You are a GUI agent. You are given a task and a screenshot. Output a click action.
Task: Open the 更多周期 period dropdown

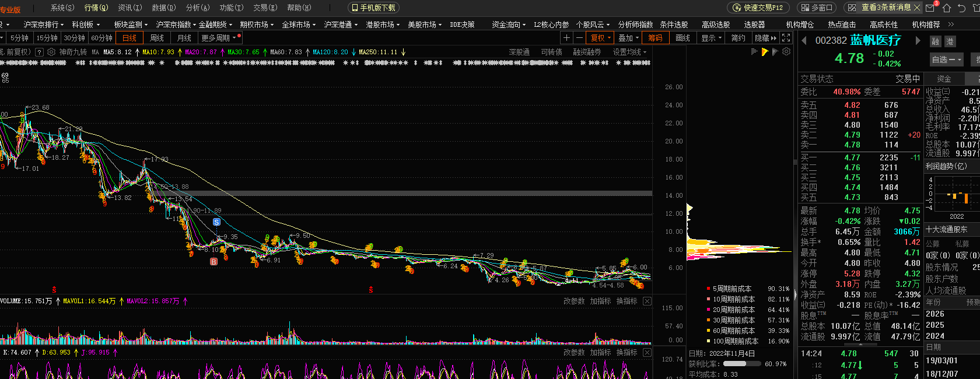(x=218, y=38)
